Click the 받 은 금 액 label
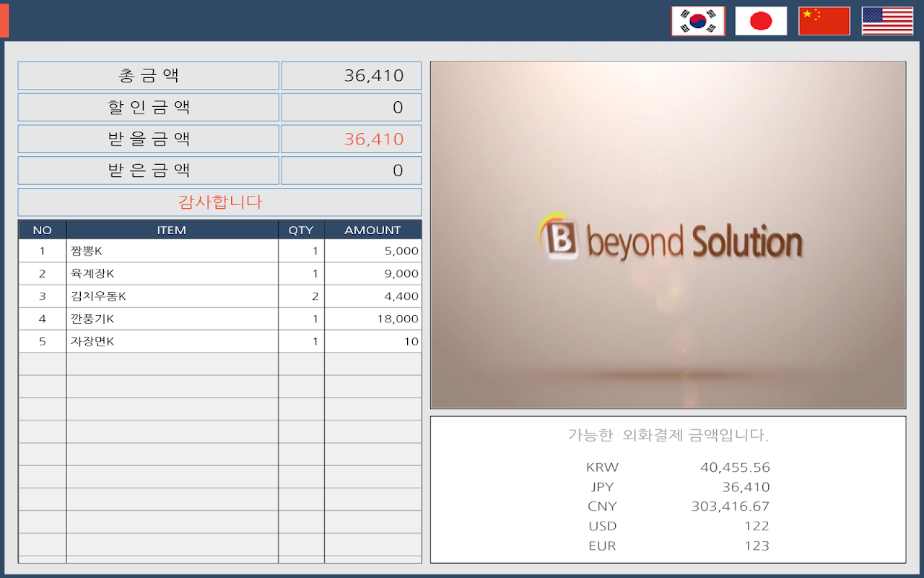Screen dimensions: 924x578 (x=148, y=171)
